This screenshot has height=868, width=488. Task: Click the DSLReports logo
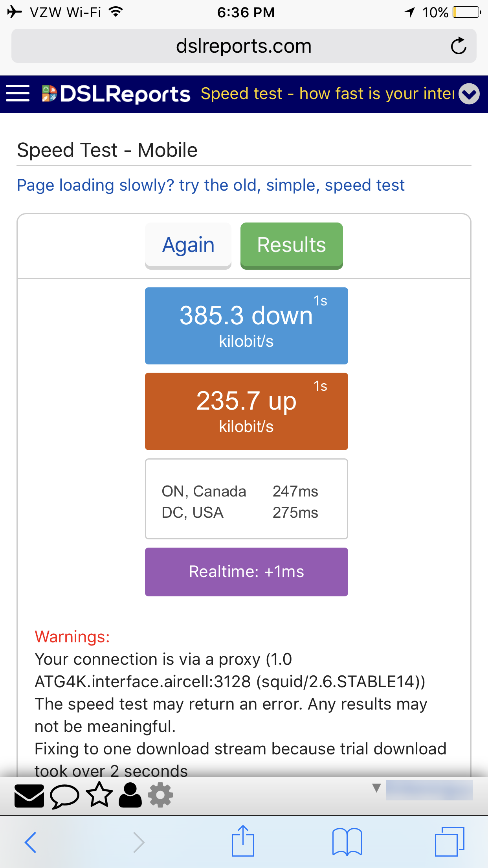tap(116, 94)
